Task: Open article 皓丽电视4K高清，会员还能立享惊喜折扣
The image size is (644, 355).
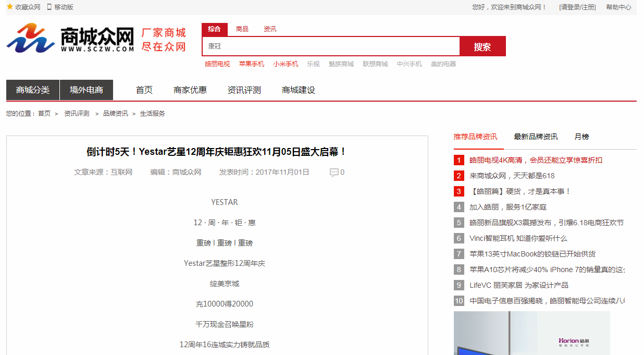Action: pos(536,160)
